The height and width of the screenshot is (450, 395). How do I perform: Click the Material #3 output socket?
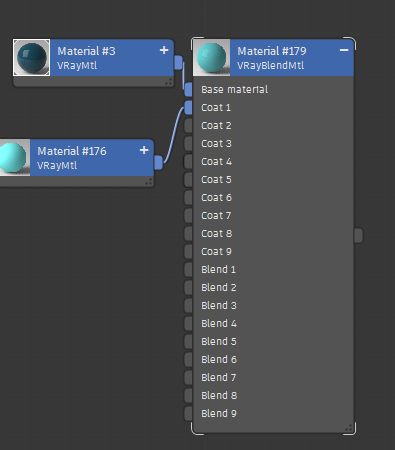pyautogui.click(x=179, y=63)
